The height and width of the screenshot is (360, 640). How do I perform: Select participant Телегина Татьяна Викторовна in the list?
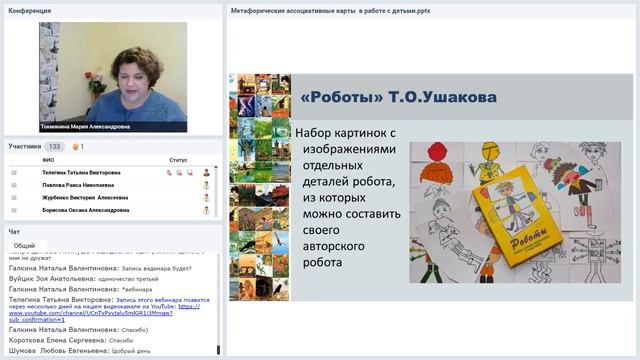(81, 173)
